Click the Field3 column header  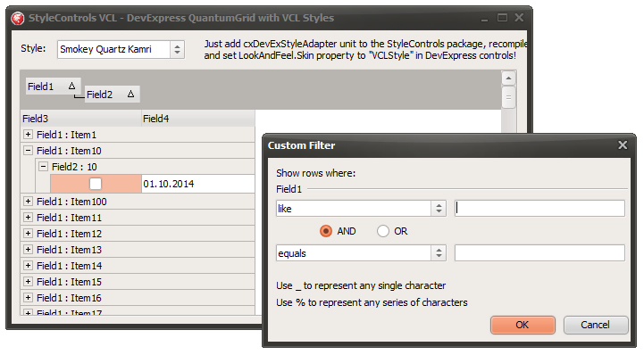81,119
